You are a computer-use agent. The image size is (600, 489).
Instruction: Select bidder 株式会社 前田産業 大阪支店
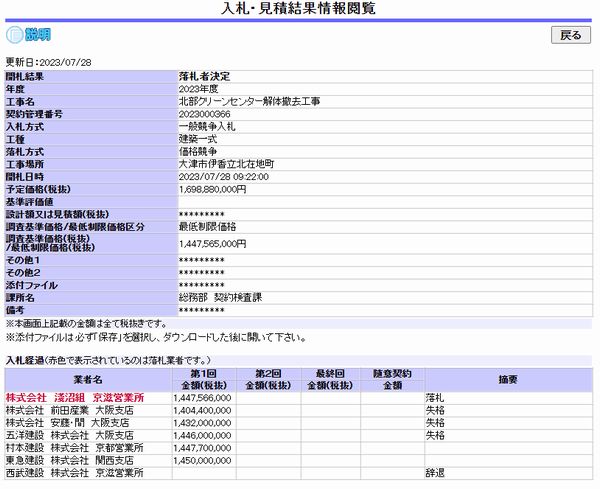point(70,411)
